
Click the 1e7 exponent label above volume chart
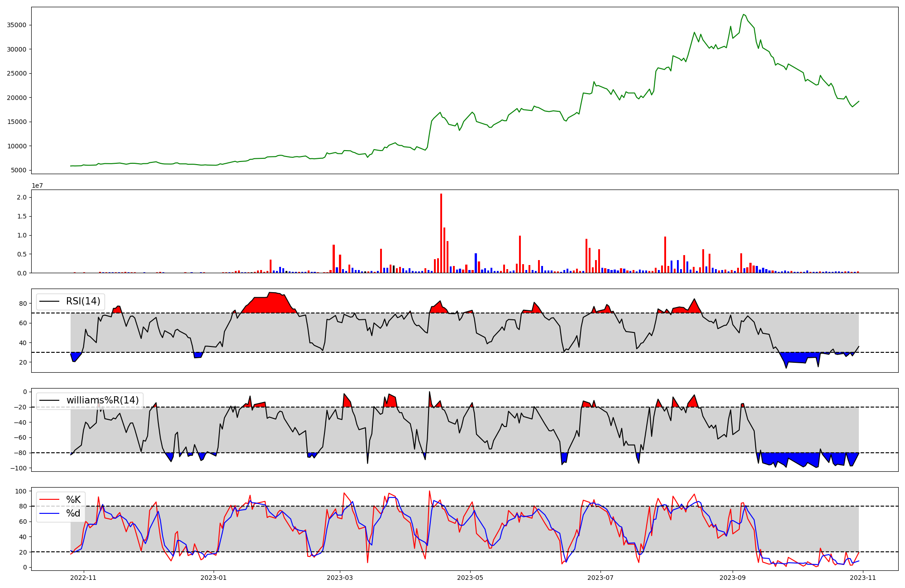coord(37,185)
